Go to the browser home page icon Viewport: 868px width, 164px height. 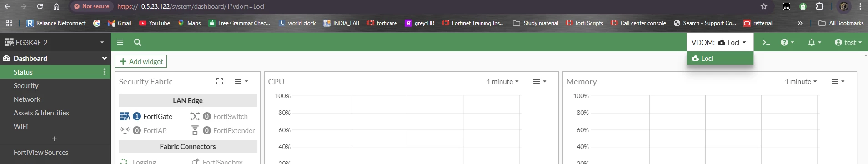tap(56, 6)
